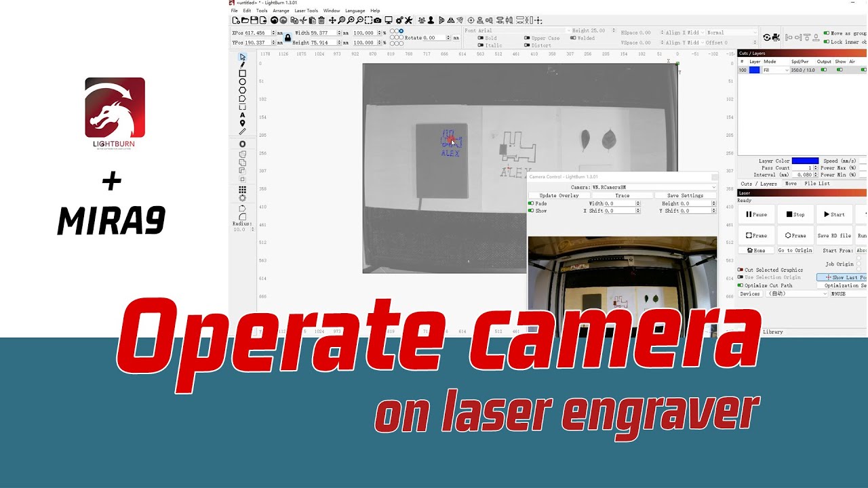
Task: Click the Update Overlay button
Action: pyautogui.click(x=559, y=195)
